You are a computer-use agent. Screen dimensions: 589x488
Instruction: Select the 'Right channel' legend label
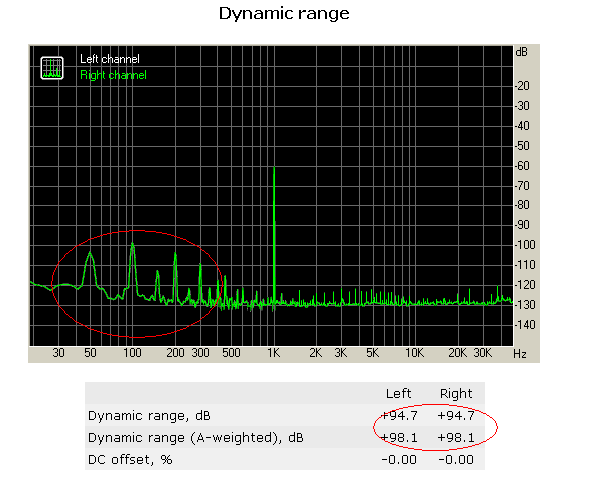click(113, 75)
